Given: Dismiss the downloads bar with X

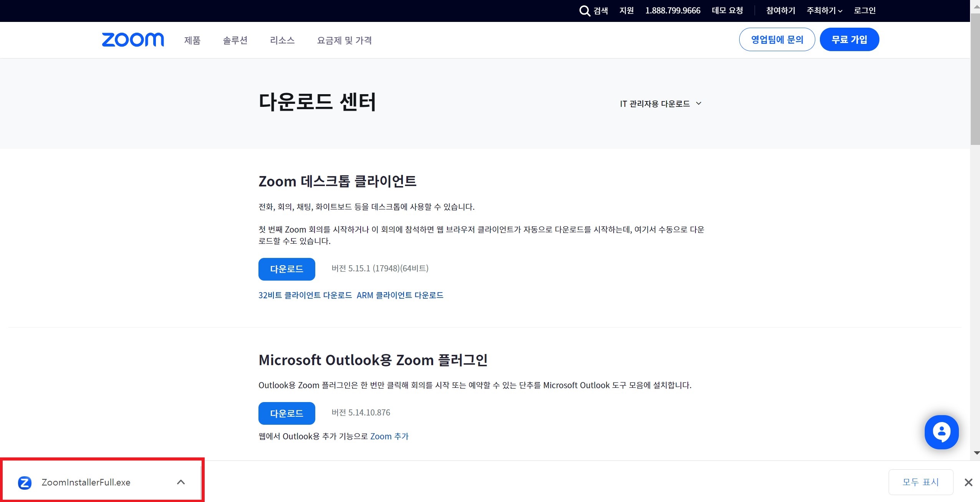Looking at the screenshot, I should point(969,482).
